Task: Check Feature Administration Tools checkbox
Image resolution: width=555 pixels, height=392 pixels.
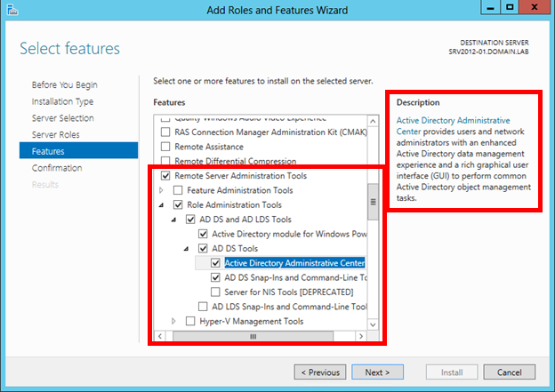Action: point(178,190)
